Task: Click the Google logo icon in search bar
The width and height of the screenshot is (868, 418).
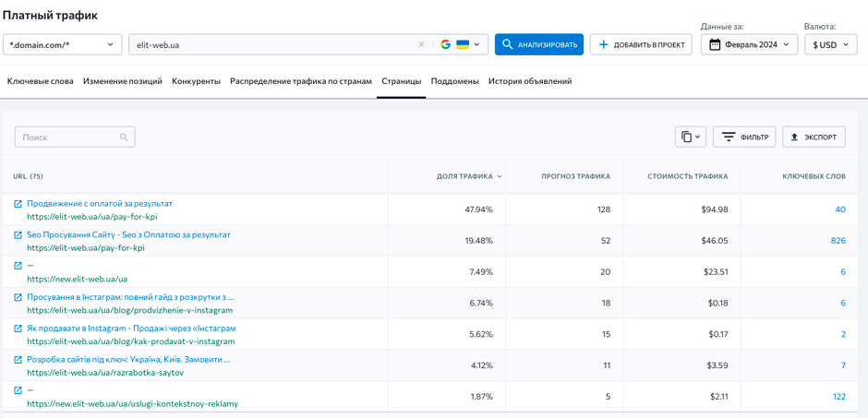Action: (446, 45)
